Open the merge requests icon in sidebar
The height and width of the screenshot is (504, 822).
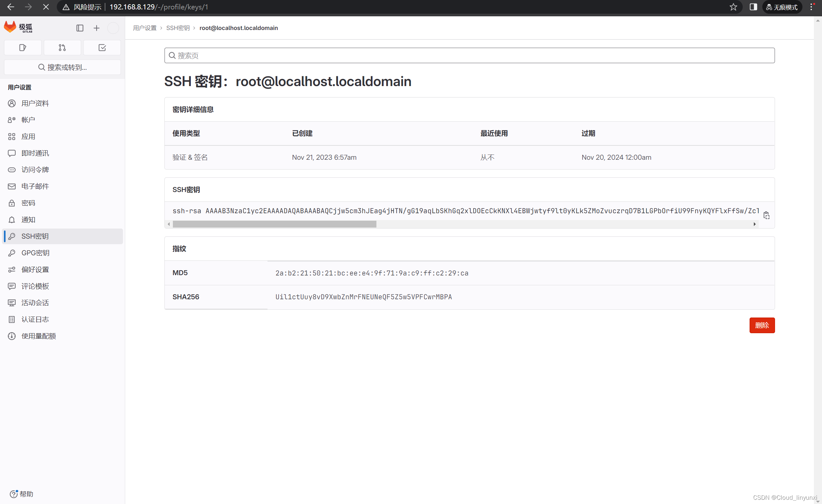(x=62, y=48)
